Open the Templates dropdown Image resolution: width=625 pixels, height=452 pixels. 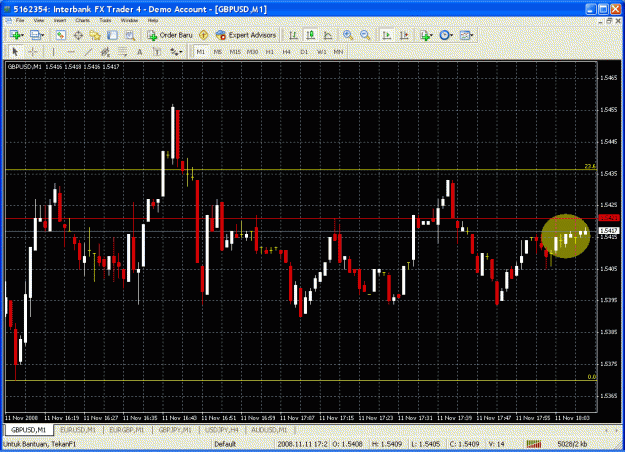466,35
